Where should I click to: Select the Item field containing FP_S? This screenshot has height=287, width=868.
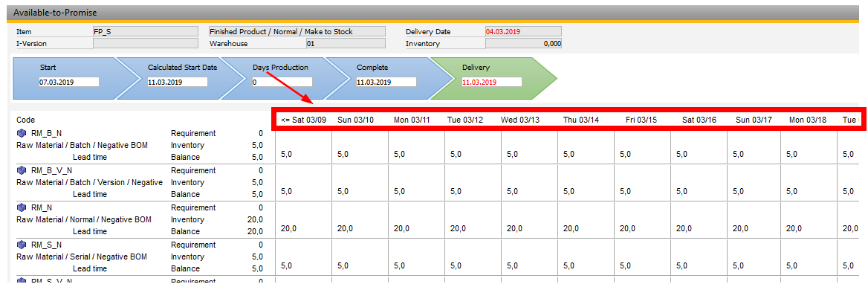tap(145, 31)
